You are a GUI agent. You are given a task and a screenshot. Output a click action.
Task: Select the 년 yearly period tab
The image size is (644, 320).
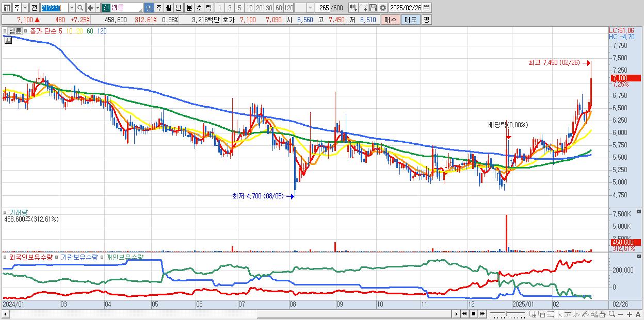click(x=178, y=8)
